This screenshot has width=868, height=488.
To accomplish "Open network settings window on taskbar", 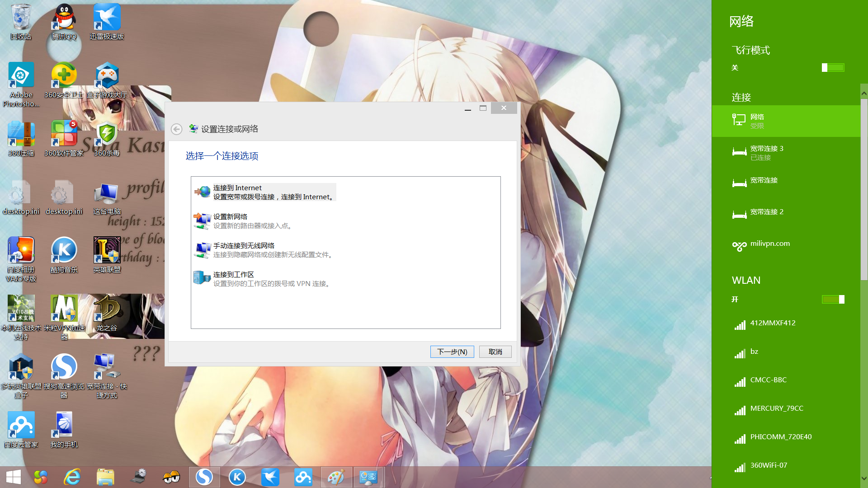I will [x=368, y=477].
